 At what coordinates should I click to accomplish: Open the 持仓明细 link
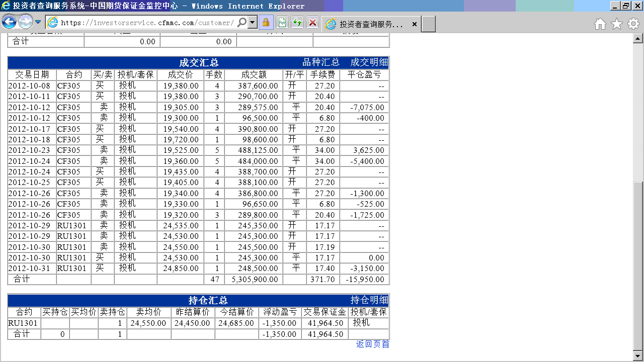coord(369,300)
